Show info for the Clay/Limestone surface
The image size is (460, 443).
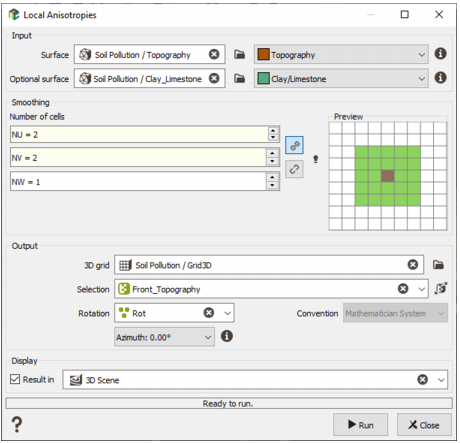coord(440,78)
